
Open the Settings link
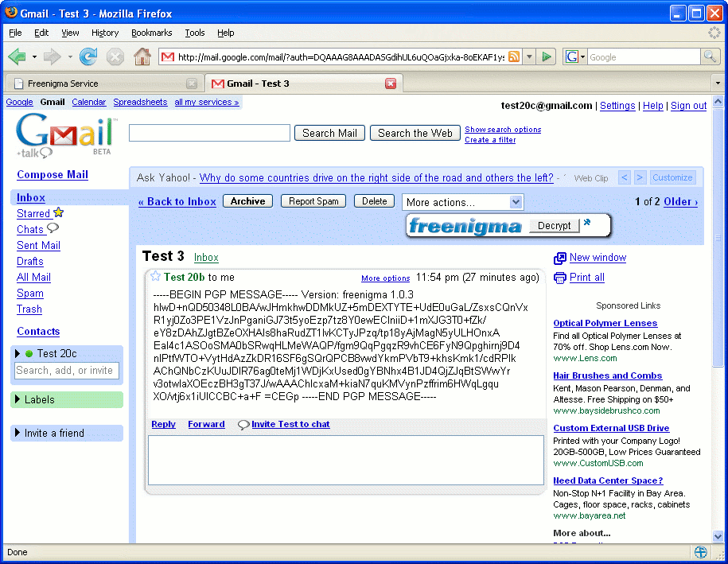(x=617, y=106)
